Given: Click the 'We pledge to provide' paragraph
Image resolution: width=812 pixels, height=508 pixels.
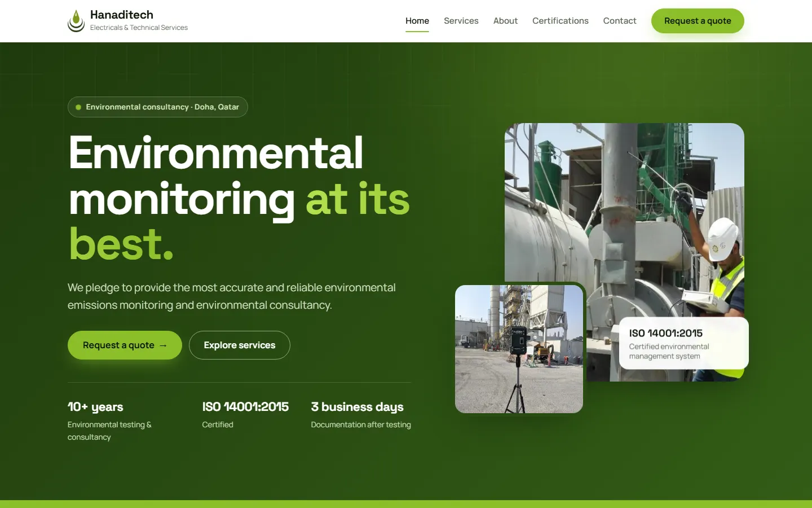Looking at the screenshot, I should click(232, 296).
